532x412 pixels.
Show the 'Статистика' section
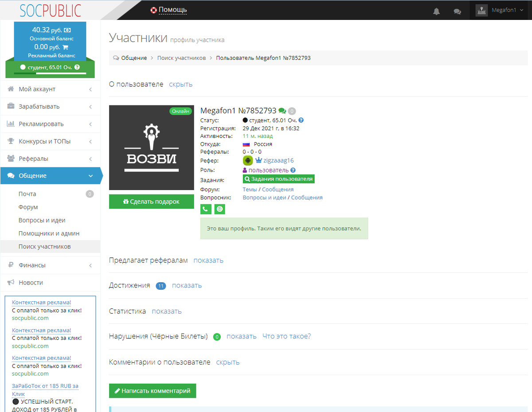tap(167, 311)
